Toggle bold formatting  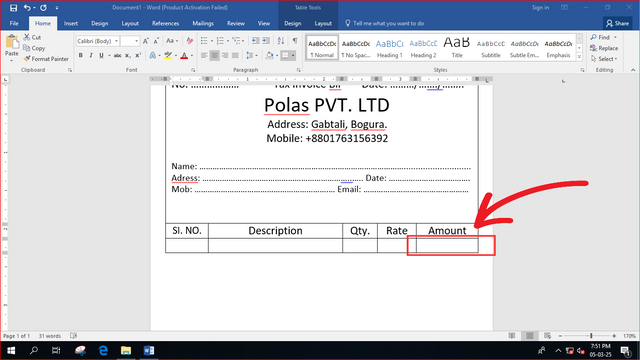click(x=80, y=56)
